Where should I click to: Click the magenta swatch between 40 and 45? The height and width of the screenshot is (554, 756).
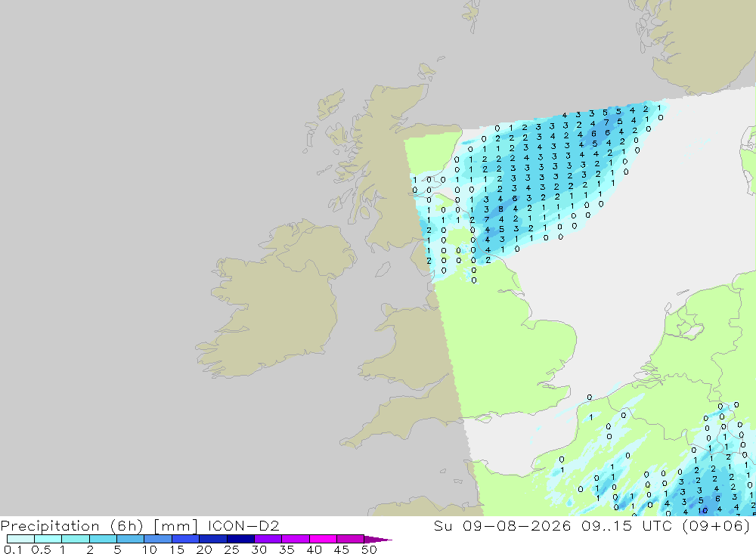tap(323, 539)
